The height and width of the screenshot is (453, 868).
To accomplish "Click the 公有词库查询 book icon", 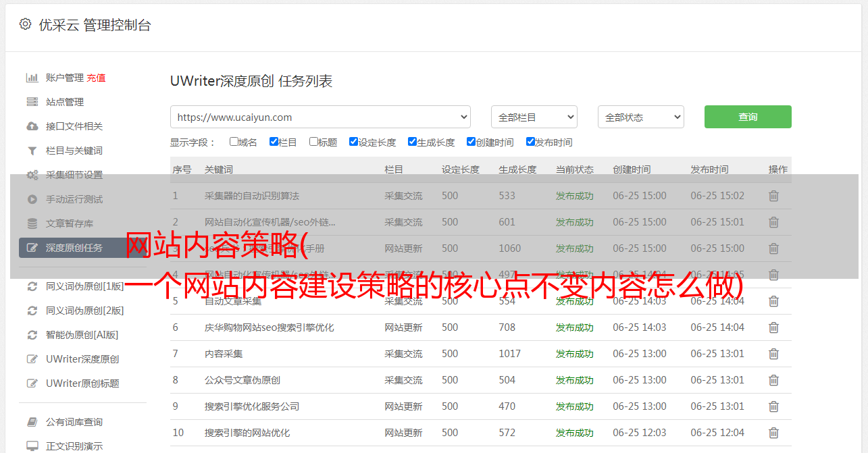I will tap(32, 422).
